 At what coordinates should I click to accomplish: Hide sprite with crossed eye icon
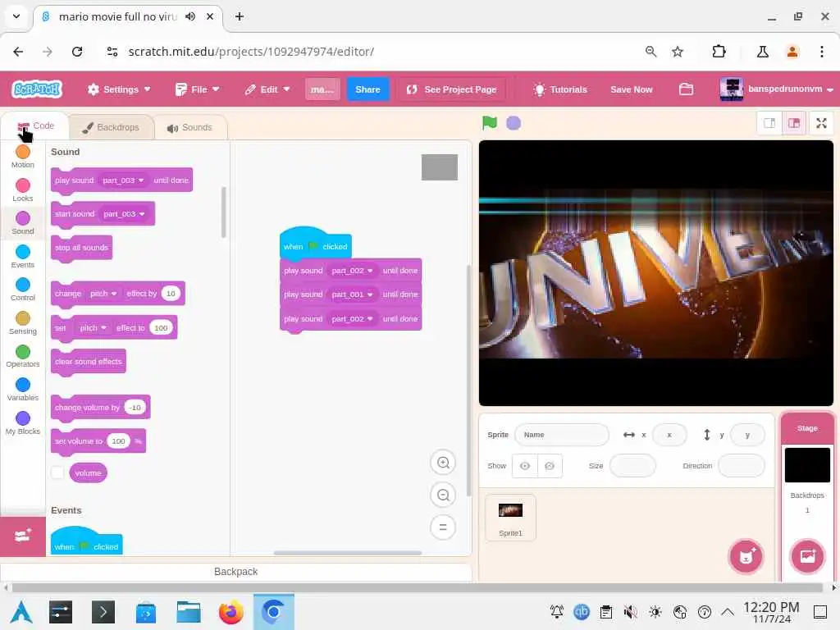point(550,466)
